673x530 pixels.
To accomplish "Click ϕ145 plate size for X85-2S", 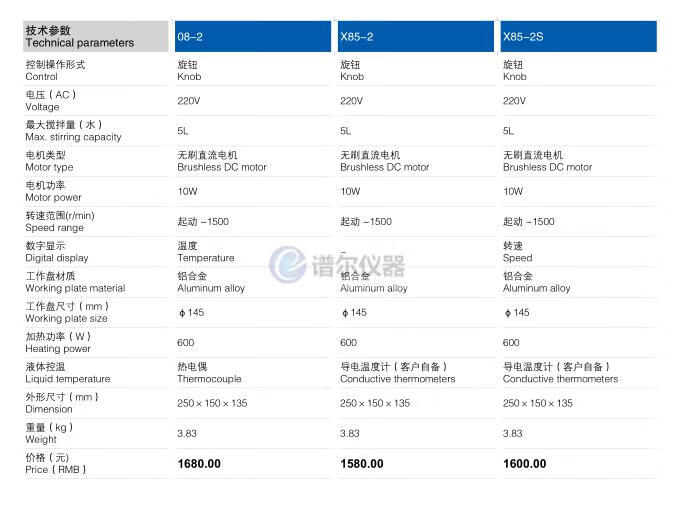I will pyautogui.click(x=517, y=312).
